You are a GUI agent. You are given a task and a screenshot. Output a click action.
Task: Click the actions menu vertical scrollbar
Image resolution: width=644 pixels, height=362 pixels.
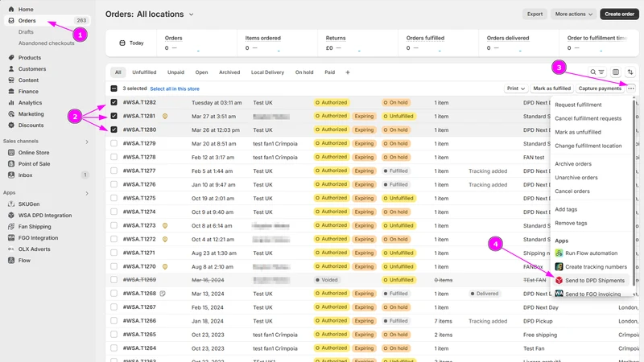[634, 193]
